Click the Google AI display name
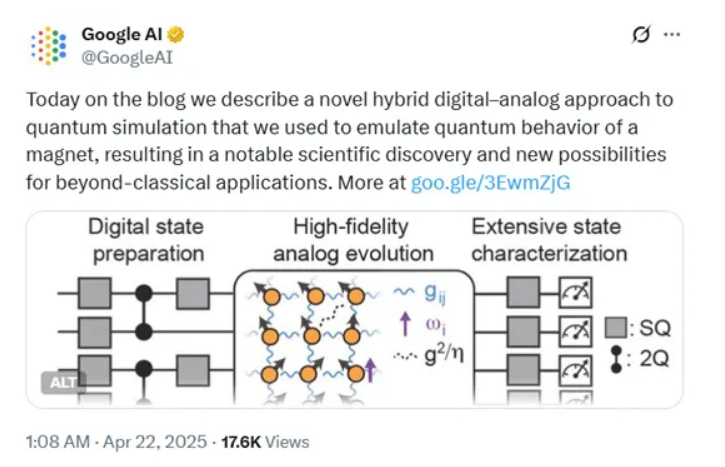The height and width of the screenshot is (467, 725). 122,34
